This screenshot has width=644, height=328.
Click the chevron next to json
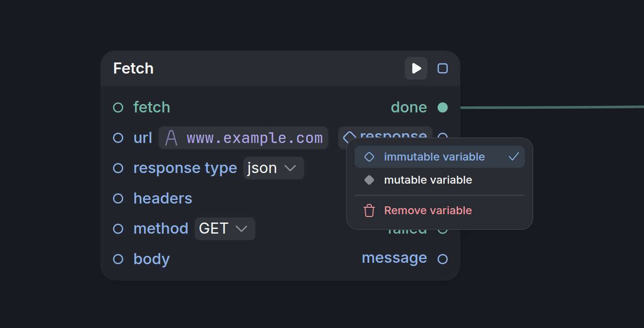point(290,168)
